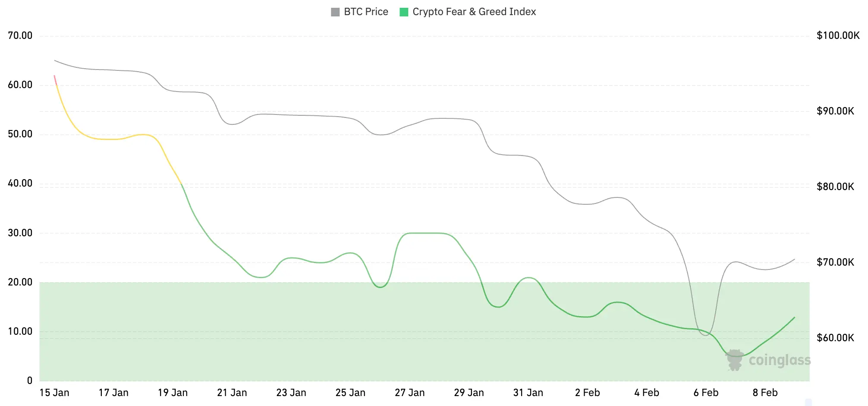Viewport: 868px width, 406px height.
Task: Click the gray BTC Price legend square
Action: 335,12
